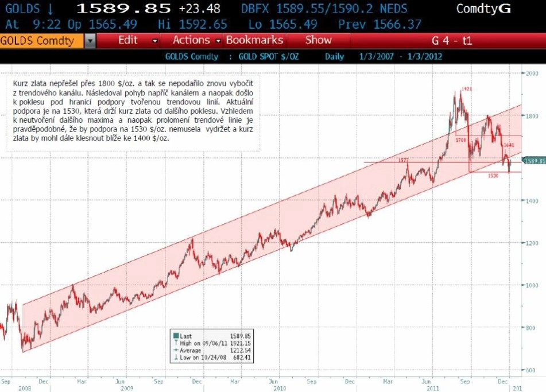
Task: Click the Last legend square icon
Action: (176, 336)
